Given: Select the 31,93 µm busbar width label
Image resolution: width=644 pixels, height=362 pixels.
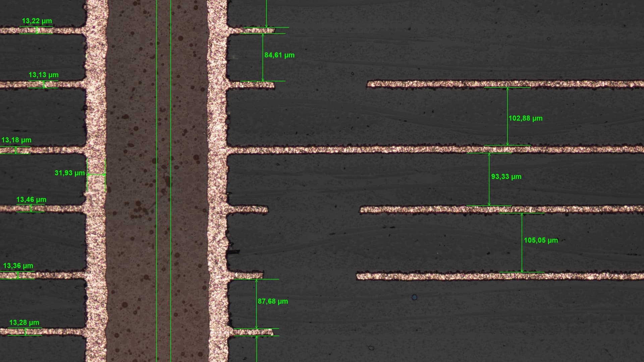Looking at the screenshot, I should [x=69, y=173].
